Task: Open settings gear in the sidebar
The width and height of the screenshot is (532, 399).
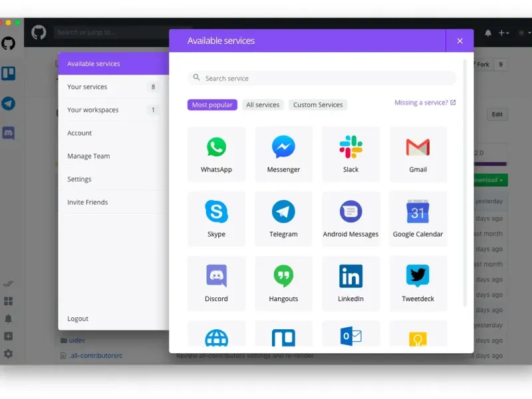Action: [x=8, y=354]
